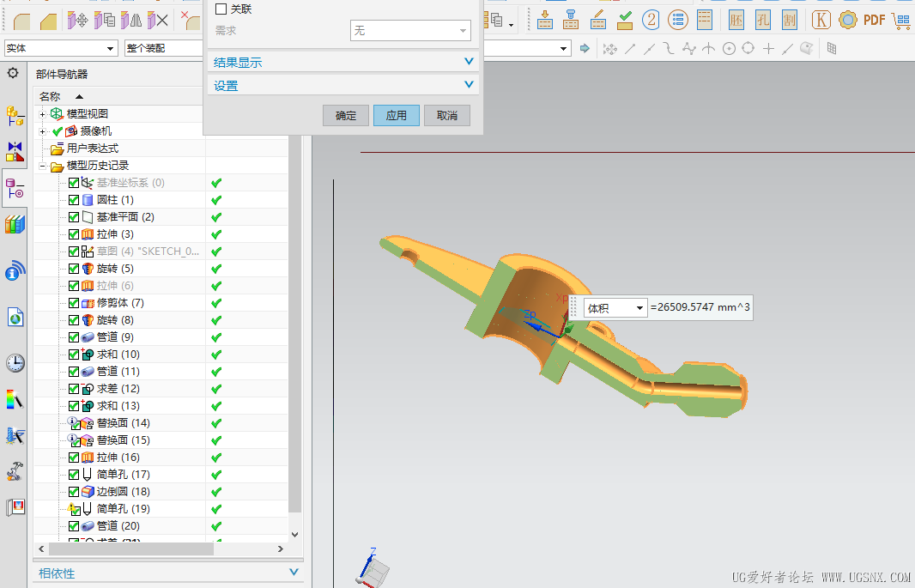915x588 pixels.
Task: Open navigator settings gear icon
Action: tap(12, 73)
